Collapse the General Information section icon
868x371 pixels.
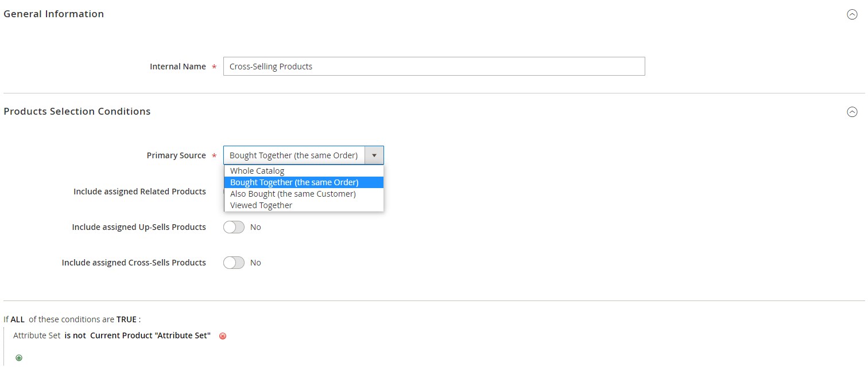pyautogui.click(x=852, y=15)
